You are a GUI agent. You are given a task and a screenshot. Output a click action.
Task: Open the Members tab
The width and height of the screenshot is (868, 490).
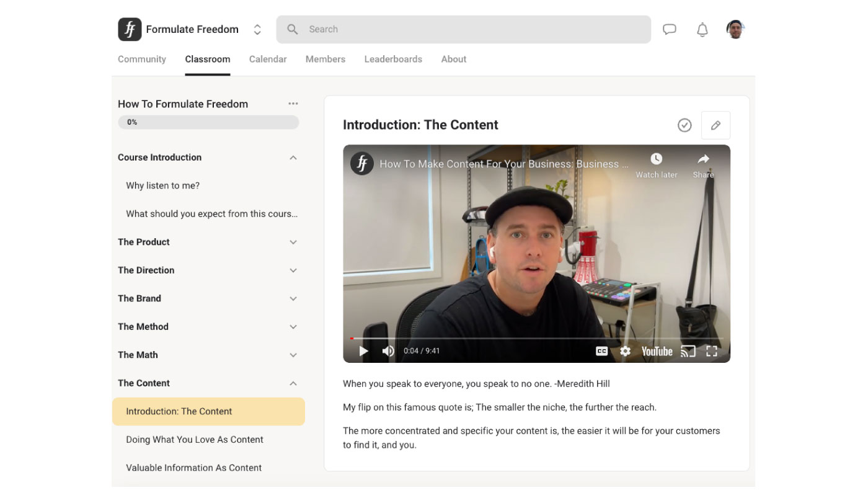[325, 60]
